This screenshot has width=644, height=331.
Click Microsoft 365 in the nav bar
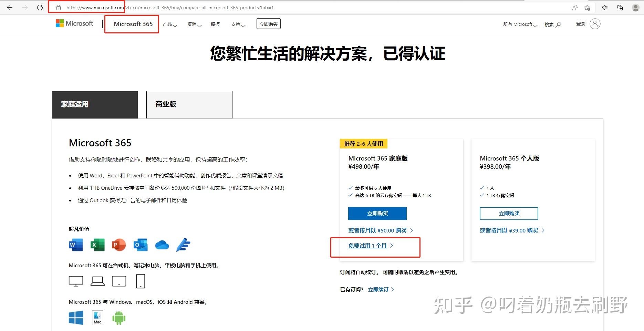pyautogui.click(x=133, y=24)
